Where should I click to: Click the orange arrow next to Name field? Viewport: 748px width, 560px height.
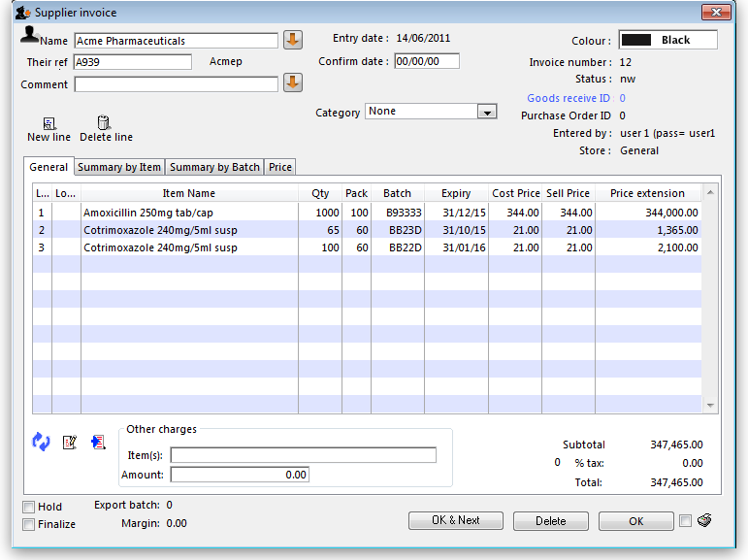click(292, 40)
